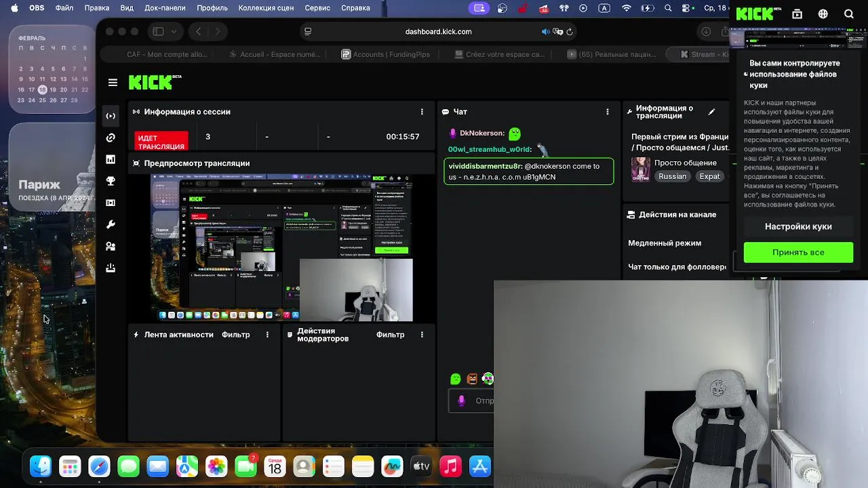Click the 00wl_streamhub_w0rld username in chat

[x=490, y=149]
